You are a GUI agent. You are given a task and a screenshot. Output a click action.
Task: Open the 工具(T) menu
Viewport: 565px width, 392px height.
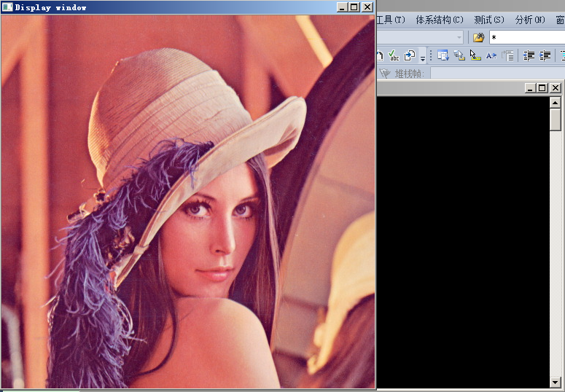391,20
